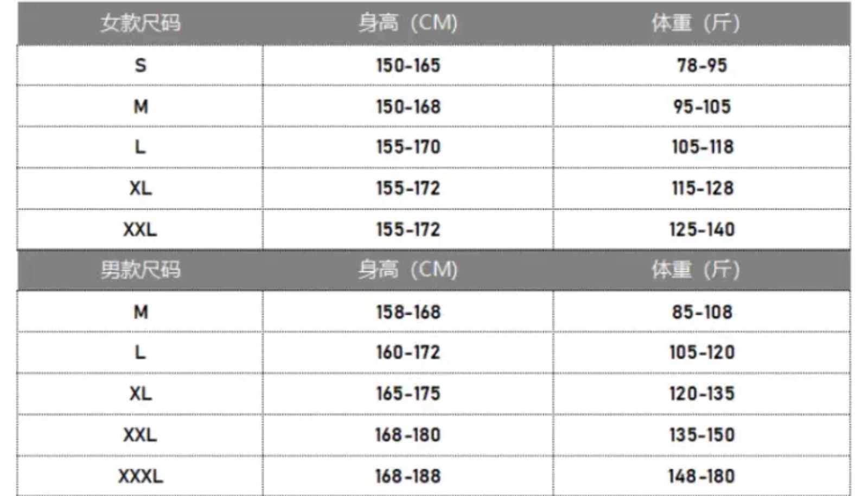Viewport: 868px width, 496px height.
Task: Click the height value 160-172
Action: coord(408,352)
